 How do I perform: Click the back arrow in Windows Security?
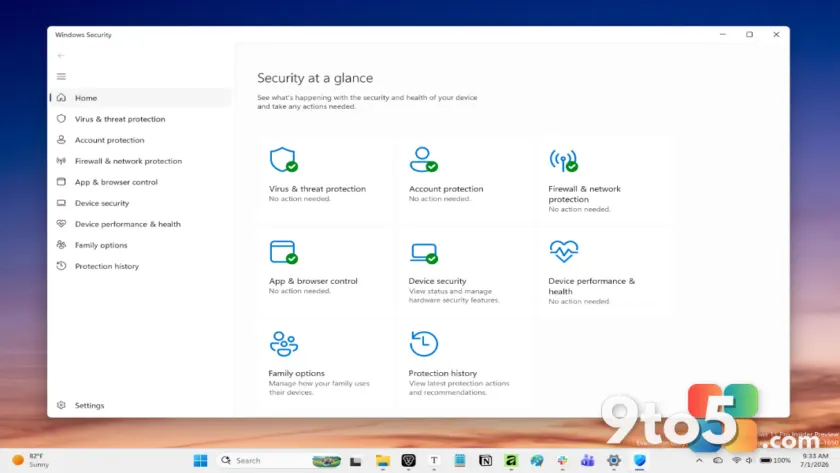(61, 55)
